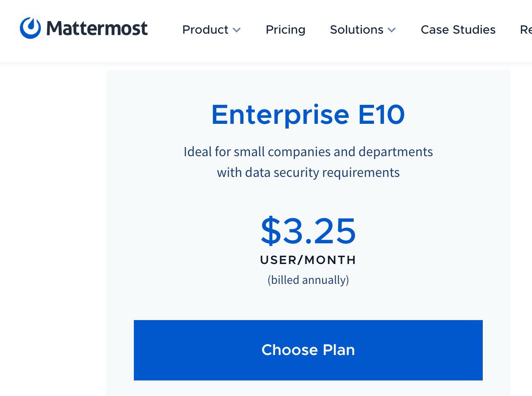Open the Solutions navigation menu

click(357, 30)
